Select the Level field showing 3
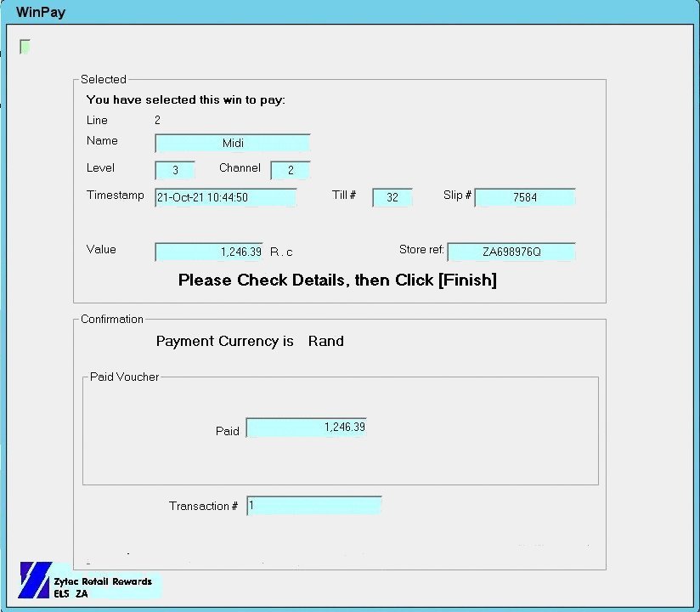The image size is (700, 612). (x=175, y=170)
